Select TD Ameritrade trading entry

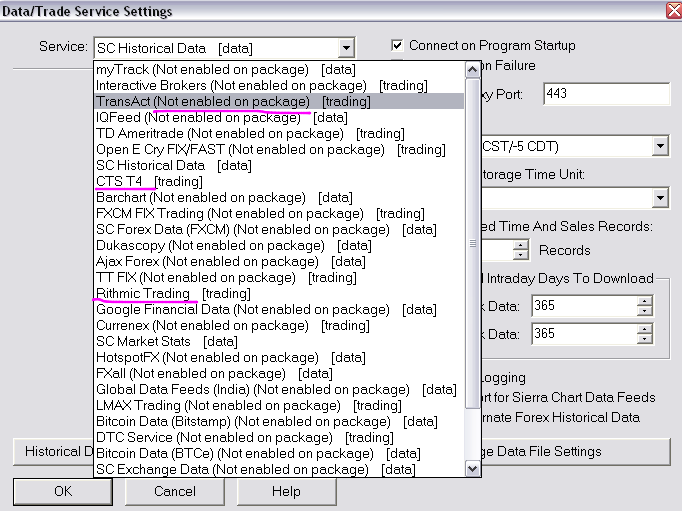click(279, 134)
